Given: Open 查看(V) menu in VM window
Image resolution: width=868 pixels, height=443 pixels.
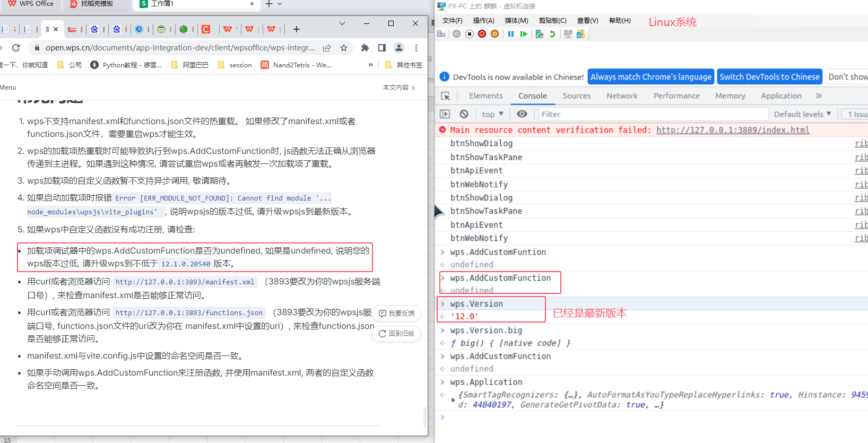Looking at the screenshot, I should click(587, 21).
